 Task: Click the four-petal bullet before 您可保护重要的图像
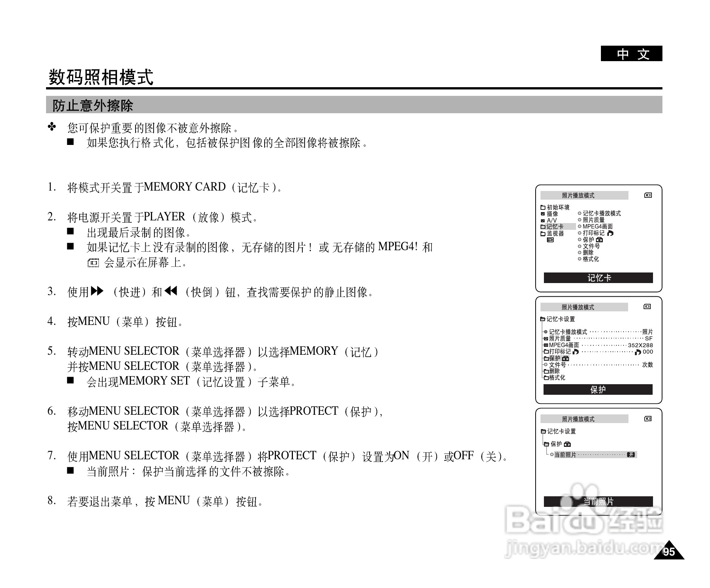tap(52, 127)
